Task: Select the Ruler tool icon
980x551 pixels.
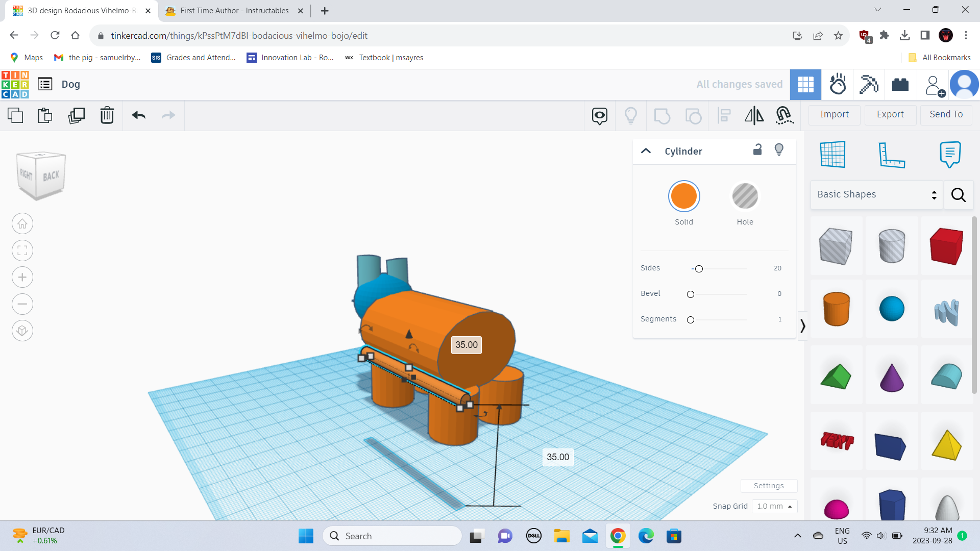Action: tap(891, 154)
